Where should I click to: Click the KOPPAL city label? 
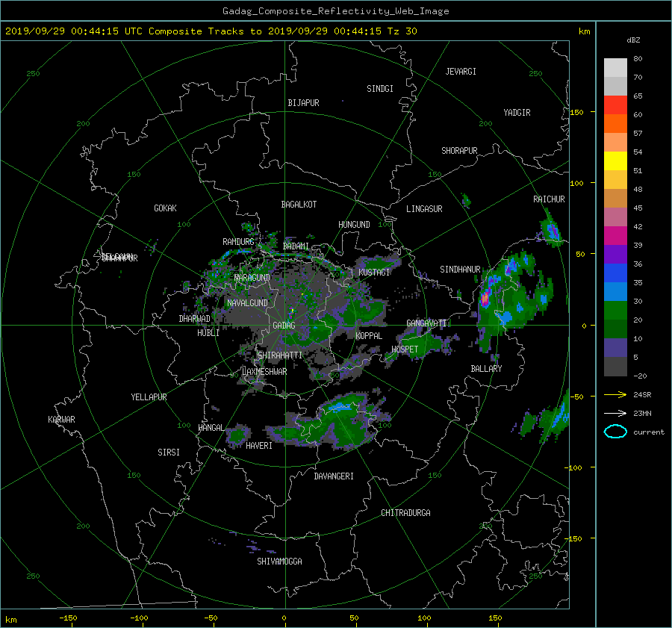click(x=369, y=336)
